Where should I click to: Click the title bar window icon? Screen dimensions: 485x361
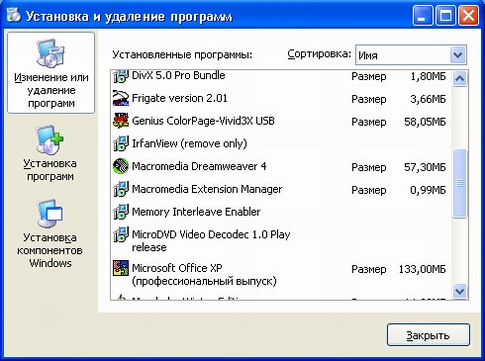pyautogui.click(x=13, y=15)
